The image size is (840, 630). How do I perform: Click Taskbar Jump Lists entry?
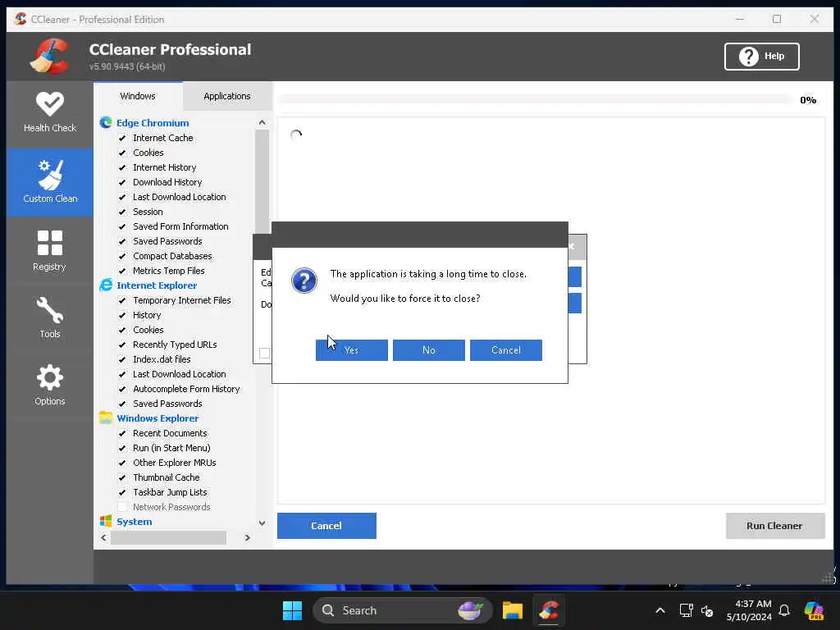[170, 492]
